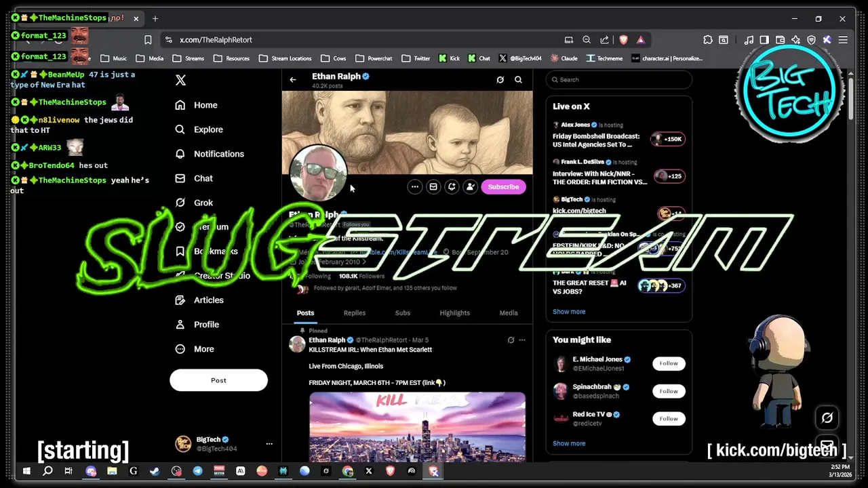The image size is (868, 488).
Task: Select the Replies tab
Action: tap(355, 313)
